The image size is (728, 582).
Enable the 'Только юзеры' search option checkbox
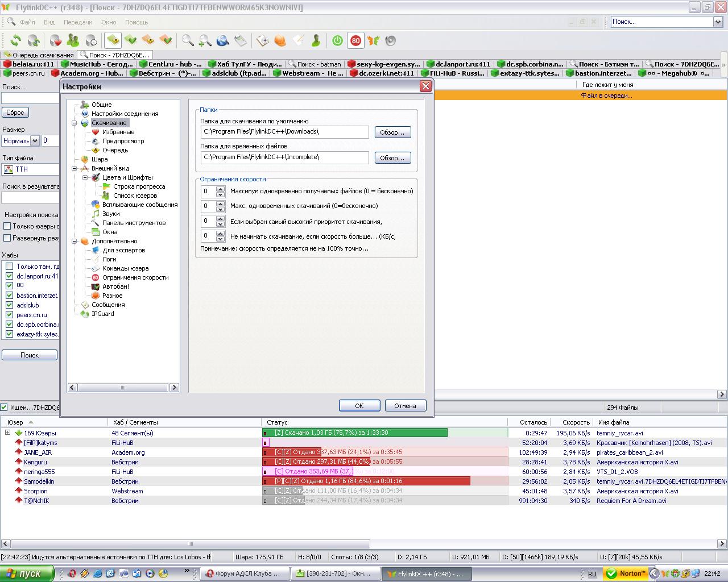pyautogui.click(x=7, y=226)
